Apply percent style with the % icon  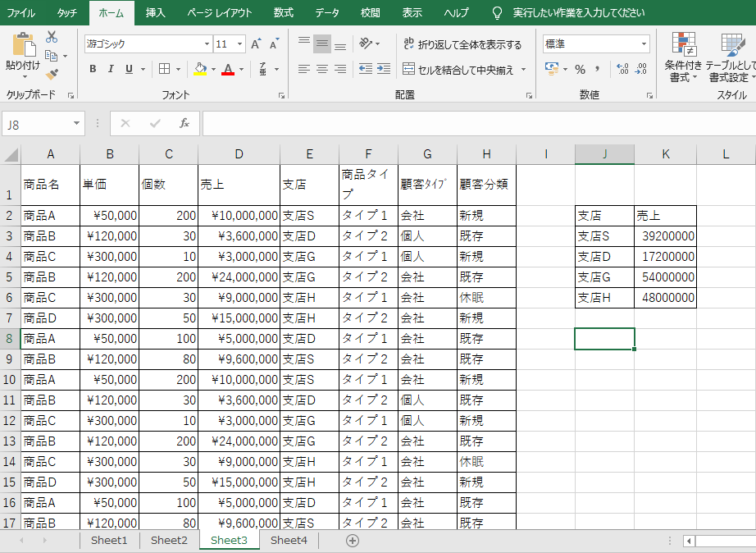click(x=580, y=69)
